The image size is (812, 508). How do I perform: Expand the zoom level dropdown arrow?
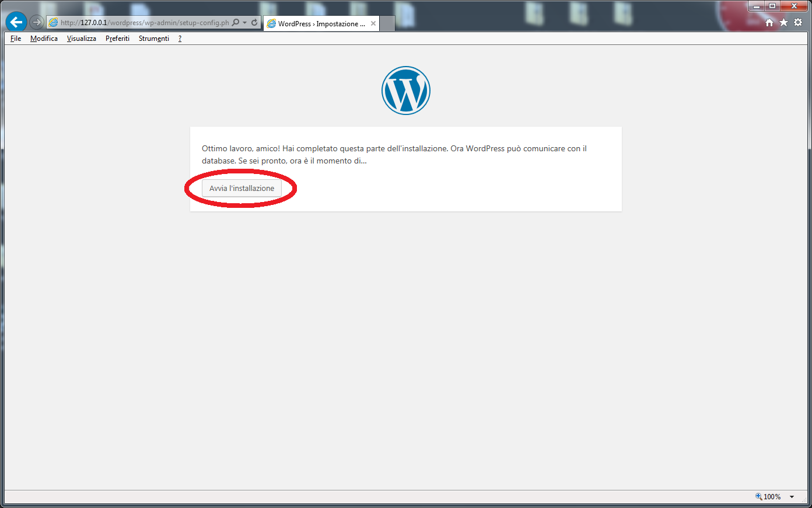[792, 497]
